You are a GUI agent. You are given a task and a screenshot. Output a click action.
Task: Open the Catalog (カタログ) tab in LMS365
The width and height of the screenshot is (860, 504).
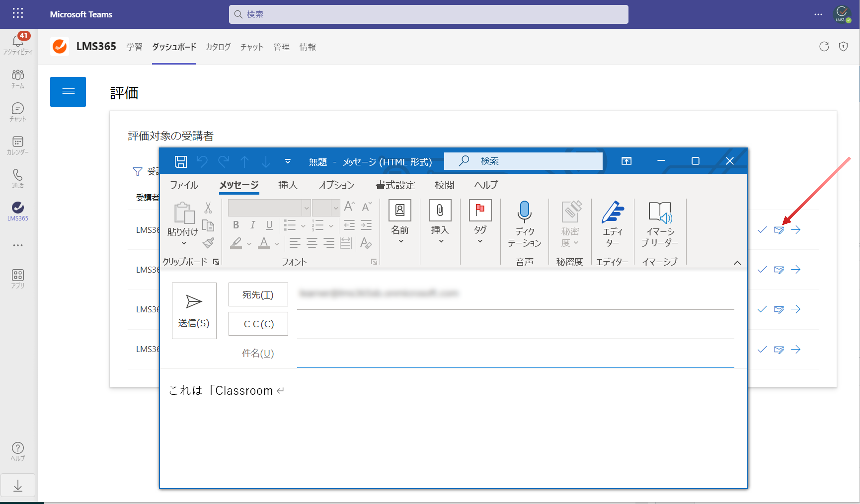coord(218,47)
